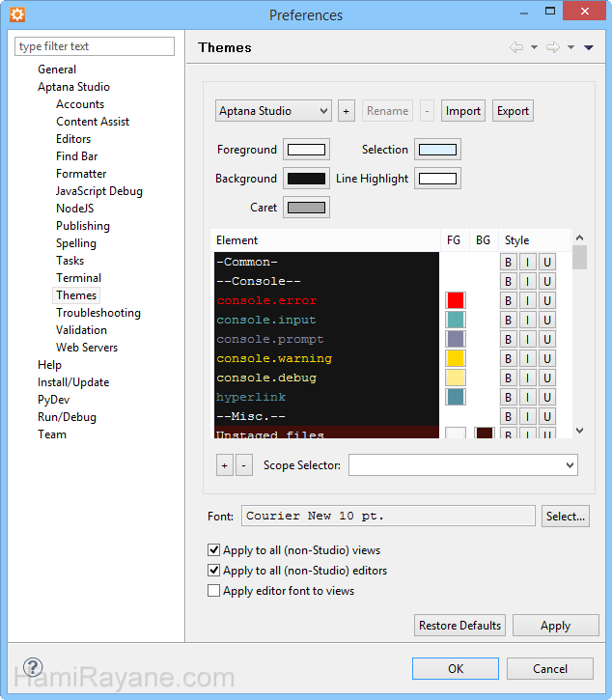Click the back navigation arrow icon
Screen dimensions: 612x700
point(516,47)
